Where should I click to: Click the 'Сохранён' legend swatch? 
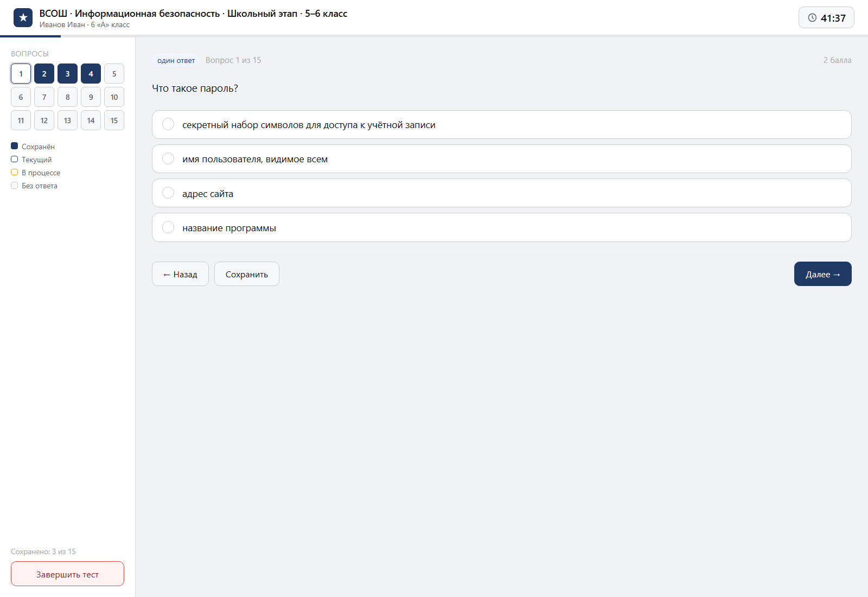[x=15, y=146]
